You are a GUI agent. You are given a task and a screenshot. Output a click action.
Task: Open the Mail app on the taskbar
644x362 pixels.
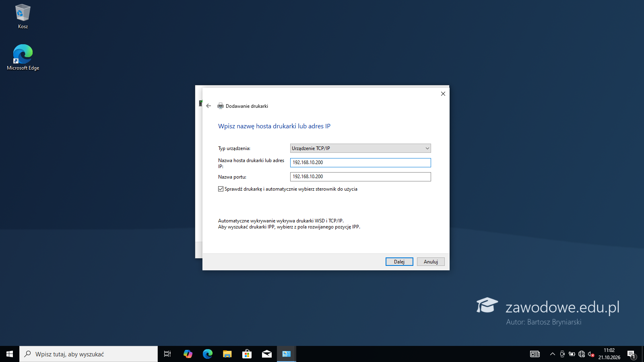pyautogui.click(x=267, y=354)
